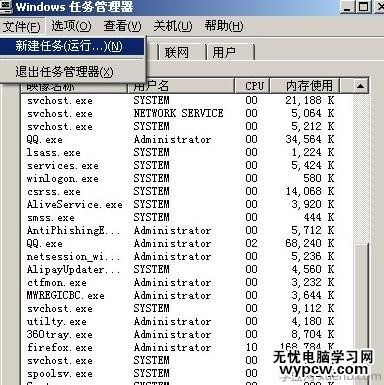Open the 查看(V) menu

[122, 26]
